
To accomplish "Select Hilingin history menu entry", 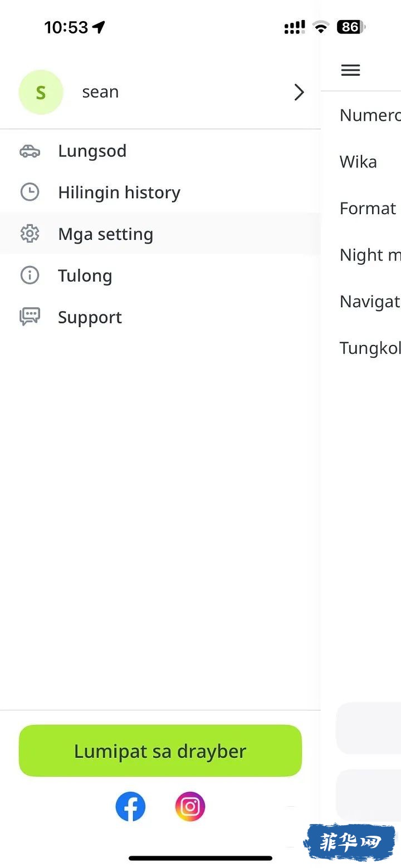I will click(x=119, y=193).
